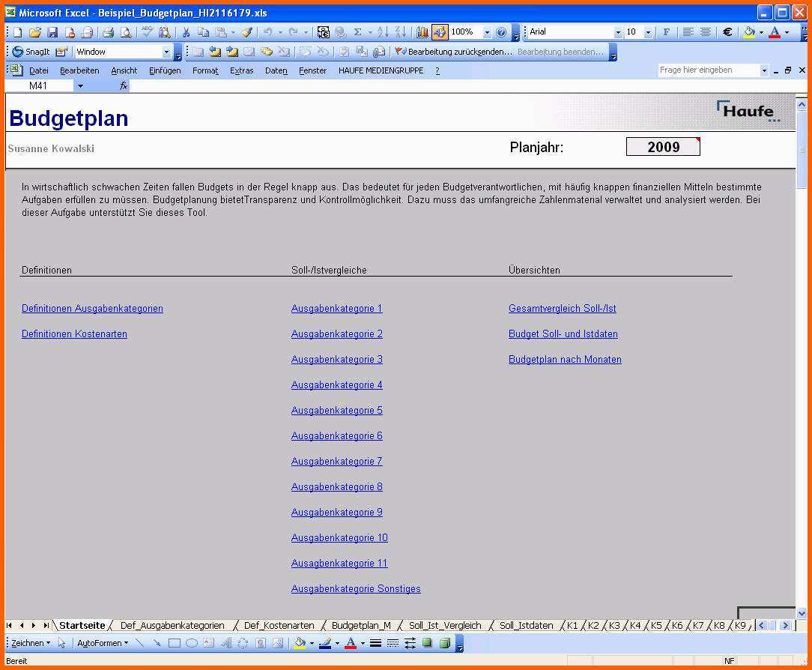This screenshot has height=670, width=812.
Task: Open the Ausgabenkategorie 5 link
Action: pyautogui.click(x=336, y=411)
